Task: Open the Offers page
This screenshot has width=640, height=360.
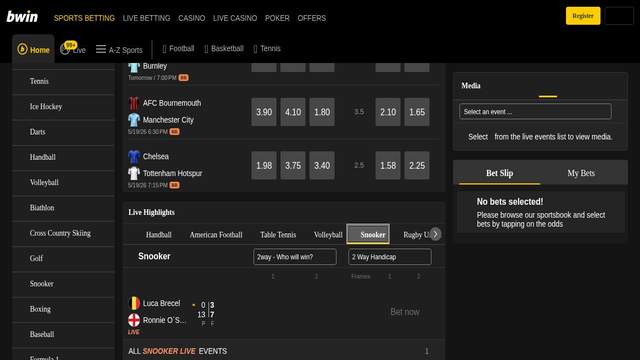Action: click(311, 18)
